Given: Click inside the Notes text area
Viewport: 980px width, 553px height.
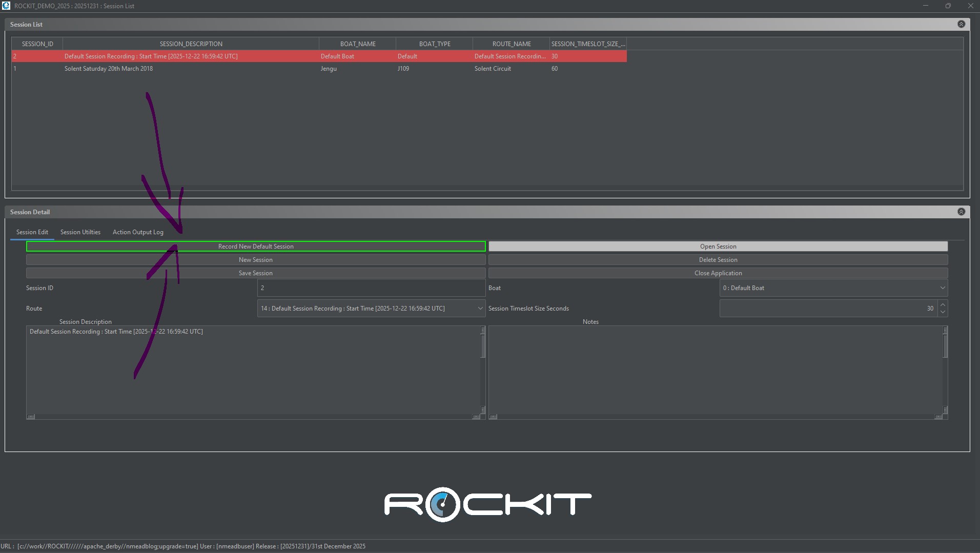Looking at the screenshot, I should tap(715, 369).
